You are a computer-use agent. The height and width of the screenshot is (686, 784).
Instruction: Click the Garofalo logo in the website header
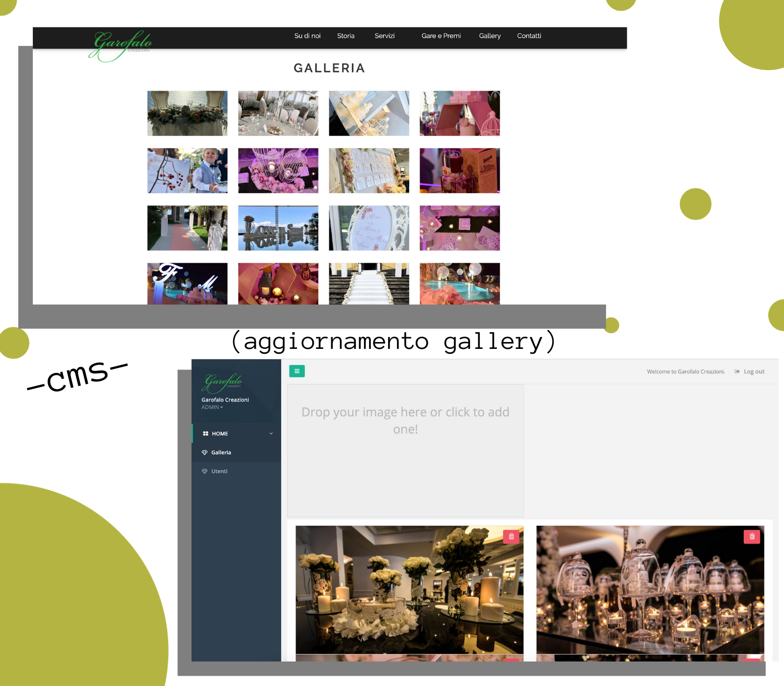click(x=121, y=45)
